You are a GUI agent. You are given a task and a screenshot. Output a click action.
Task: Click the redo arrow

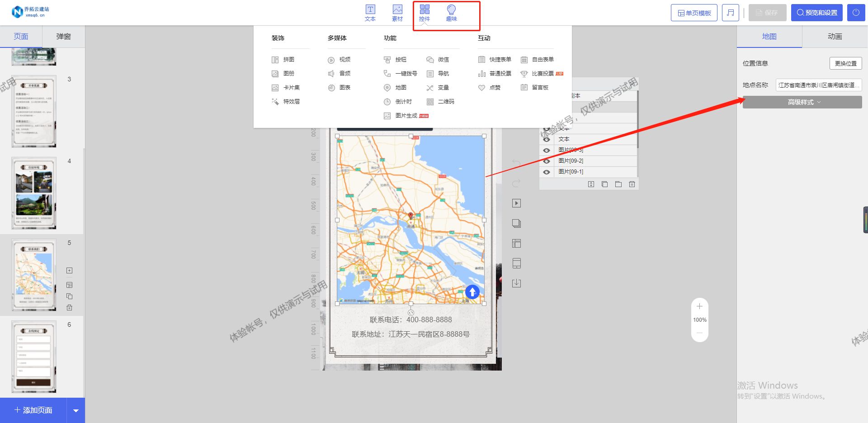click(516, 183)
